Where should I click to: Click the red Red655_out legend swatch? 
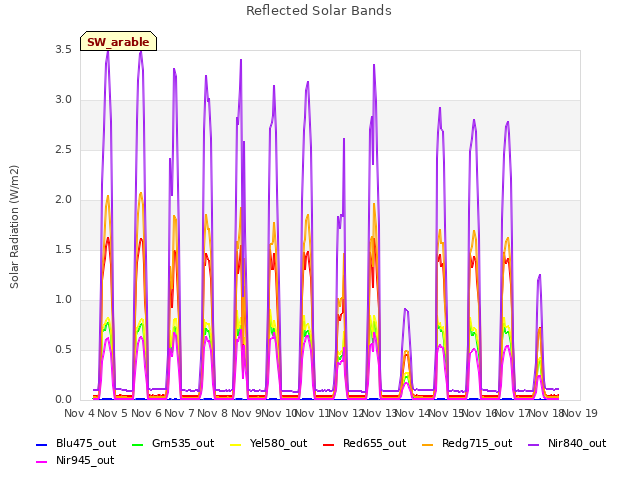329,444
